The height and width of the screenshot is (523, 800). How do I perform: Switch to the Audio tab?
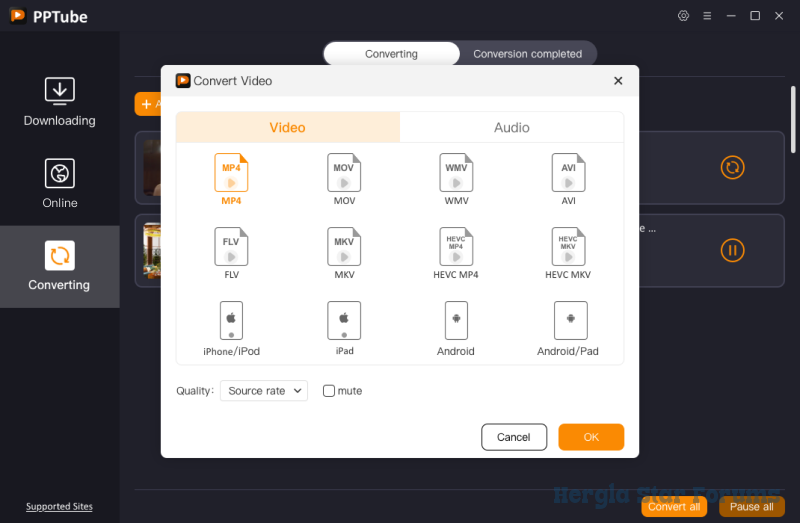(x=511, y=128)
